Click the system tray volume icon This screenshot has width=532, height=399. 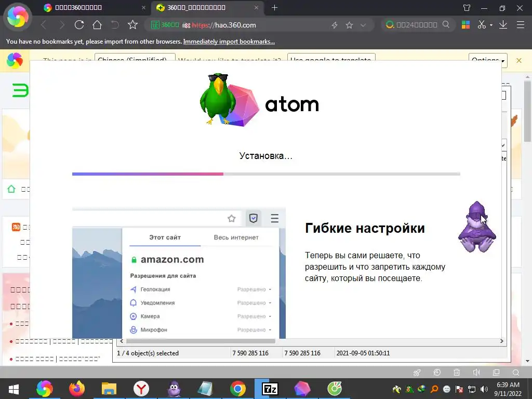[484, 389]
